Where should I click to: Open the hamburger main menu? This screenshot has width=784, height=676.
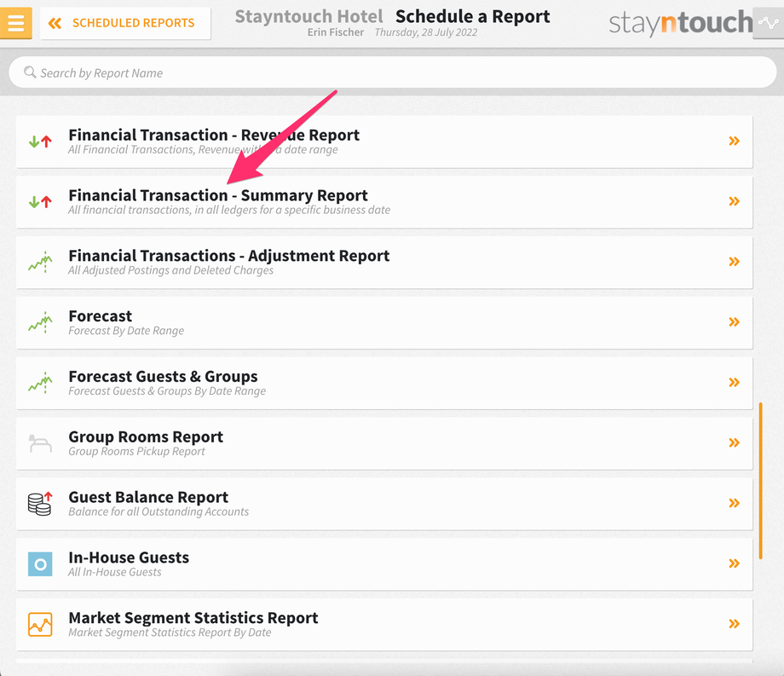tap(16, 23)
